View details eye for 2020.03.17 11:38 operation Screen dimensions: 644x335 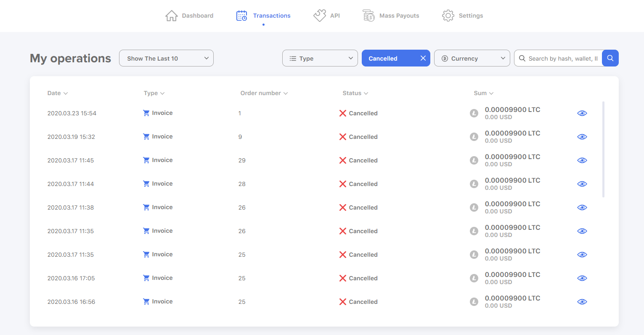pyautogui.click(x=582, y=207)
